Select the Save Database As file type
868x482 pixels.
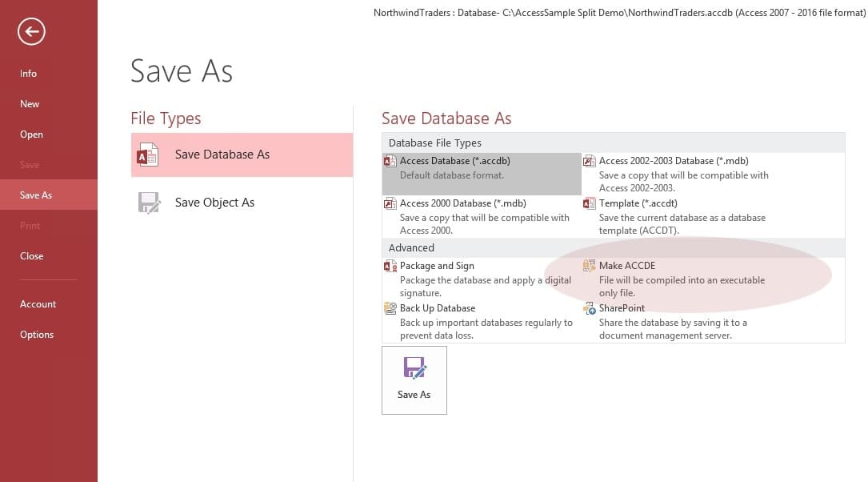tap(242, 155)
